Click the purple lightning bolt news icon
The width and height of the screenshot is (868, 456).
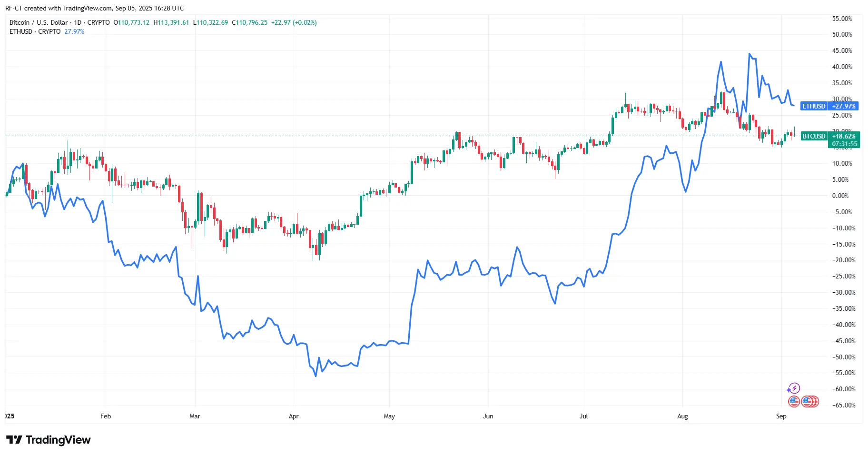pos(794,388)
